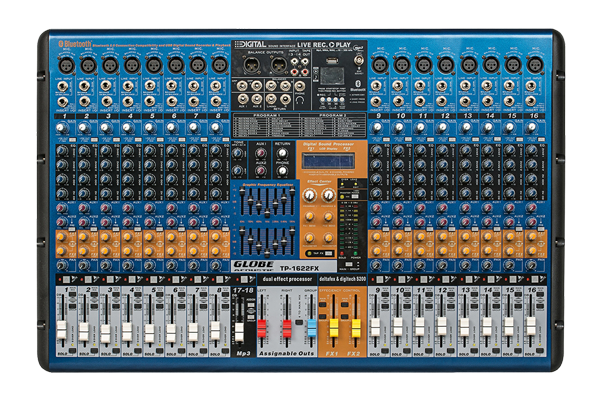Click the channel 16 XLR mic input
The image size is (600, 400).
pos(534,65)
